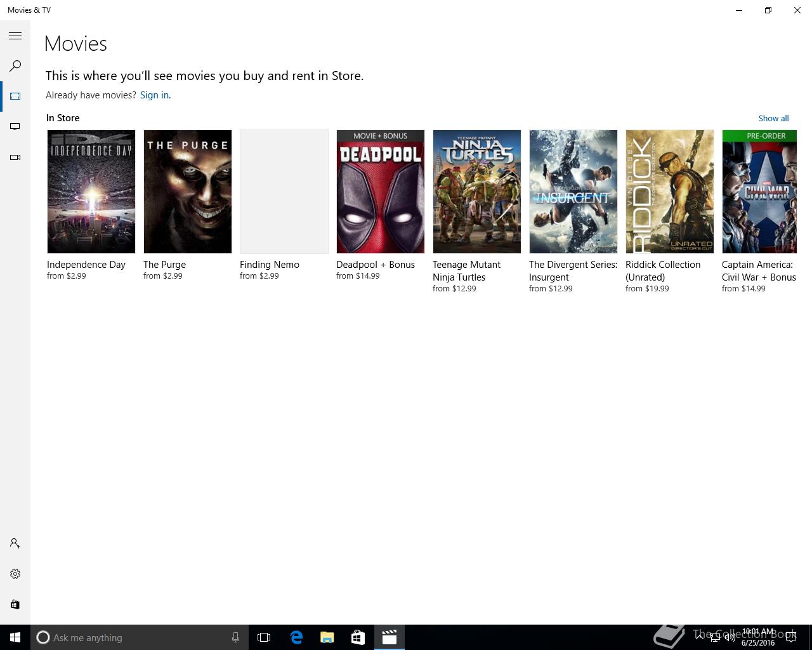Open The Purge movie poster
Viewport: 812px width, 650px height.
click(188, 192)
